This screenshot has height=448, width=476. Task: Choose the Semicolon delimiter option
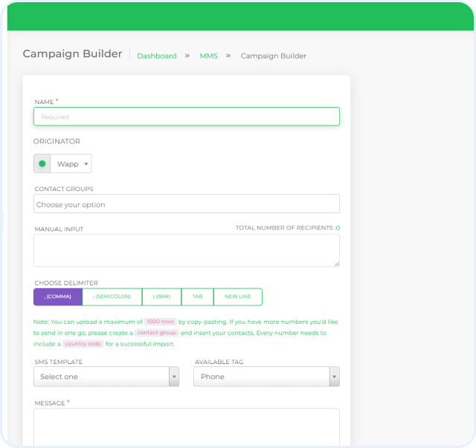click(x=112, y=296)
